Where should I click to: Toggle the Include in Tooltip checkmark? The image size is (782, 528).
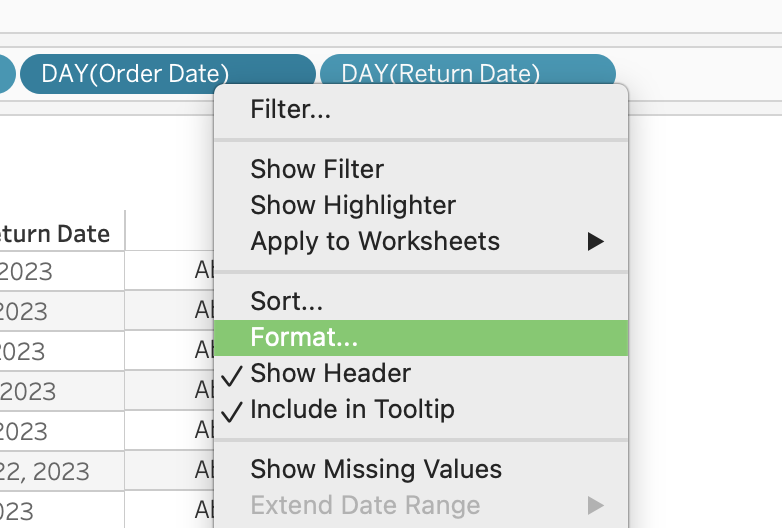pos(352,409)
